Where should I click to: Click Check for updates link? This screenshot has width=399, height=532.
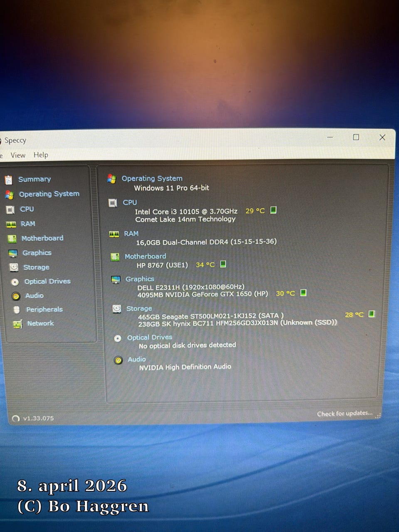point(345,414)
